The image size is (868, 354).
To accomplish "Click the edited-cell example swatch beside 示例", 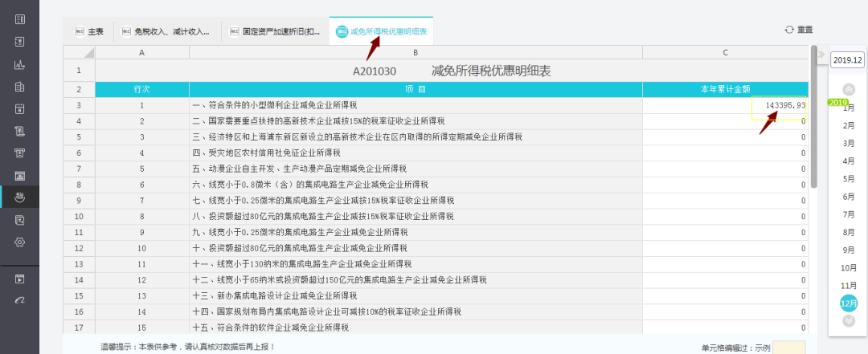I will click(x=789, y=348).
